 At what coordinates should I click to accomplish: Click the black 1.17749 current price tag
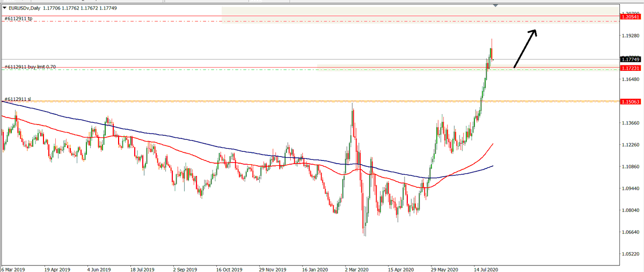pos(630,59)
